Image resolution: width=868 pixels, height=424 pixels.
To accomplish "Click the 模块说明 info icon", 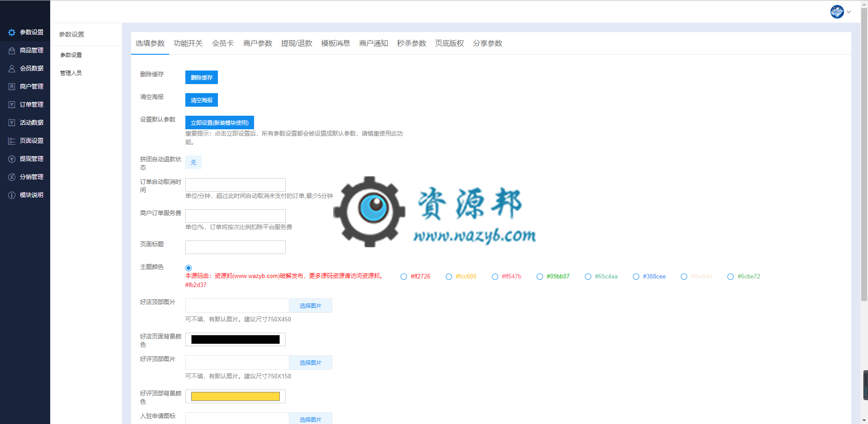I will point(12,195).
